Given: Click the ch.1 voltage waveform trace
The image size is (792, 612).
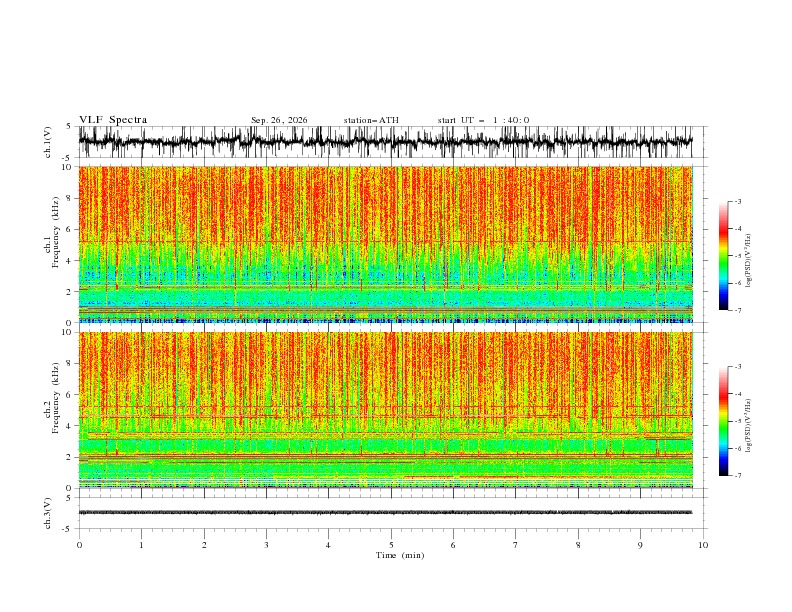Looking at the screenshot, I should (385, 142).
